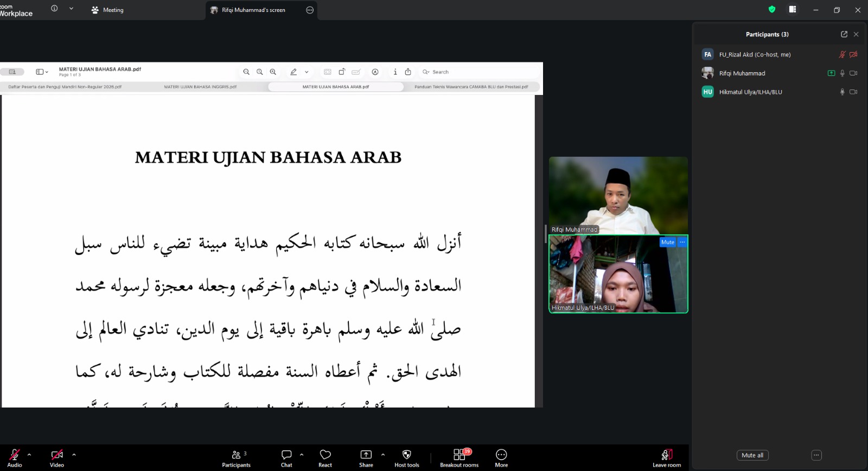Screen dimensions: 868x471
Task: Toggle the Participants panel button
Action: pyautogui.click(x=237, y=458)
